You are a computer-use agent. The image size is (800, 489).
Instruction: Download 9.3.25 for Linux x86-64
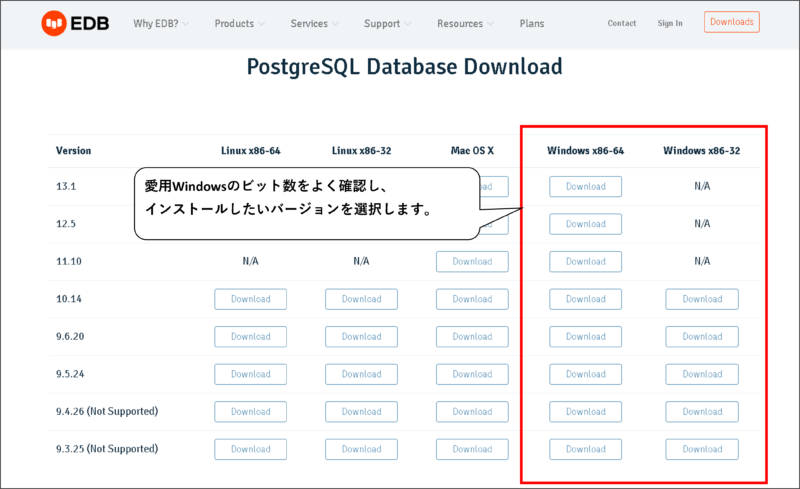pos(251,449)
